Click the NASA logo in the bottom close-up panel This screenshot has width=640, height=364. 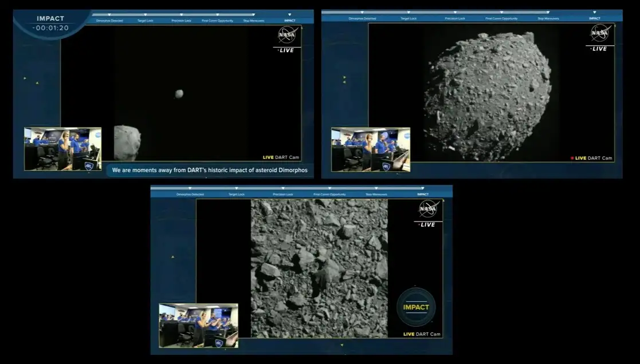coord(427,209)
